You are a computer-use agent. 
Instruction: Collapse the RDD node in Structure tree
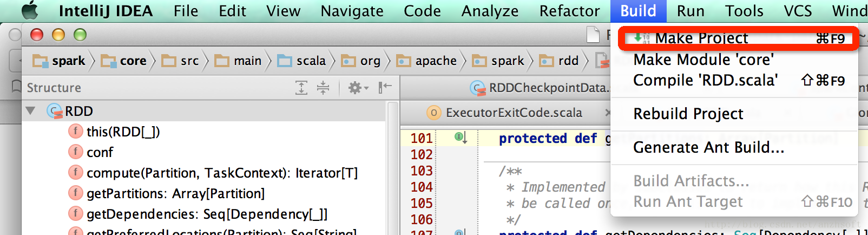[x=31, y=111]
